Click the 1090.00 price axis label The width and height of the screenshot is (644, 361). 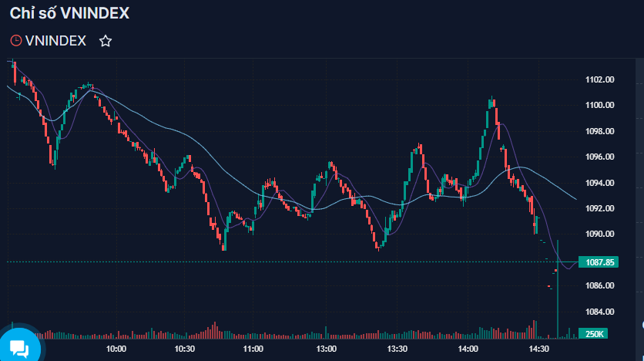click(x=599, y=234)
